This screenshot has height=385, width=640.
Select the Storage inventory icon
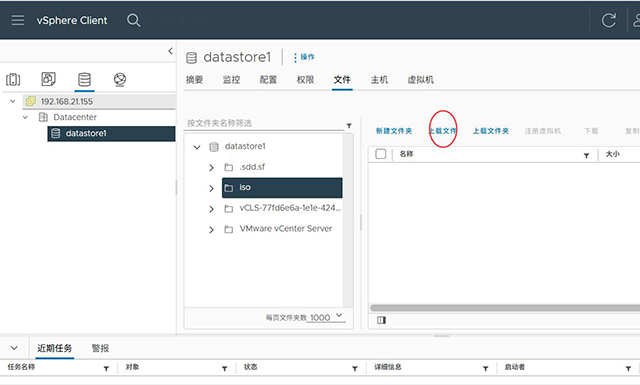[84, 79]
